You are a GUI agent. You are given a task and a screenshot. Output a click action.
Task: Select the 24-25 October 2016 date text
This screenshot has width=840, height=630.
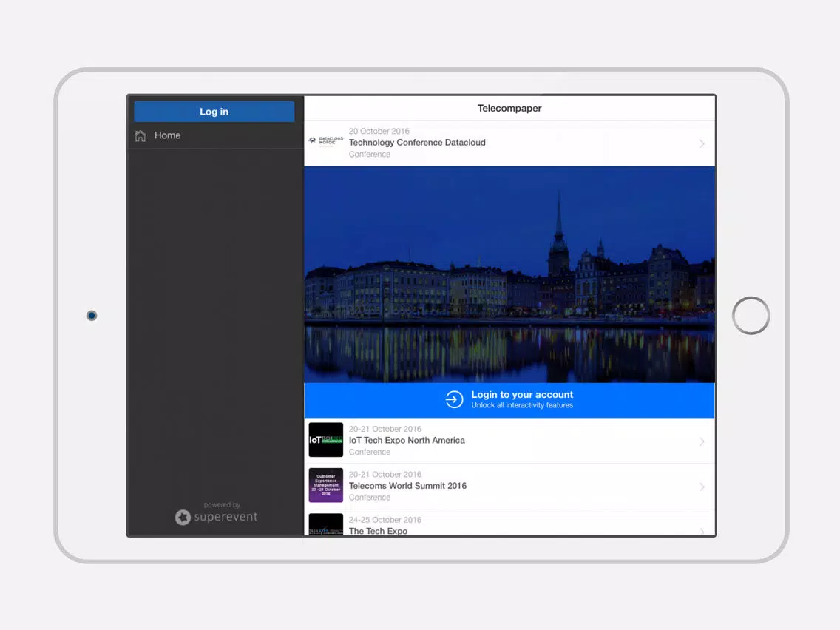385,520
